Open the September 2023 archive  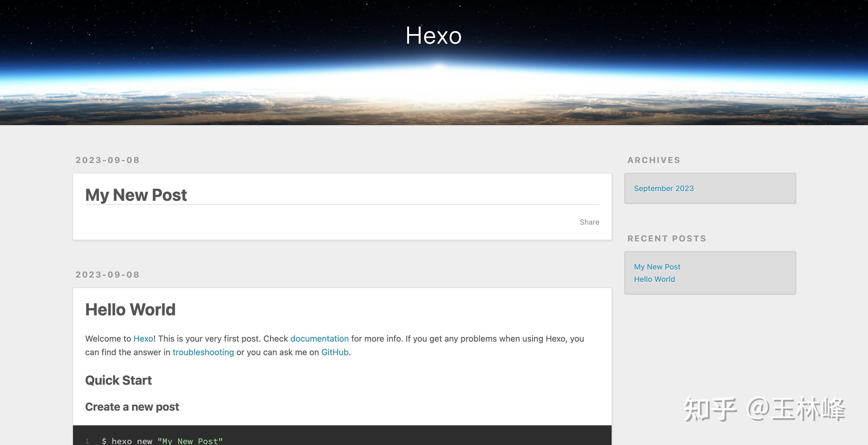(664, 188)
